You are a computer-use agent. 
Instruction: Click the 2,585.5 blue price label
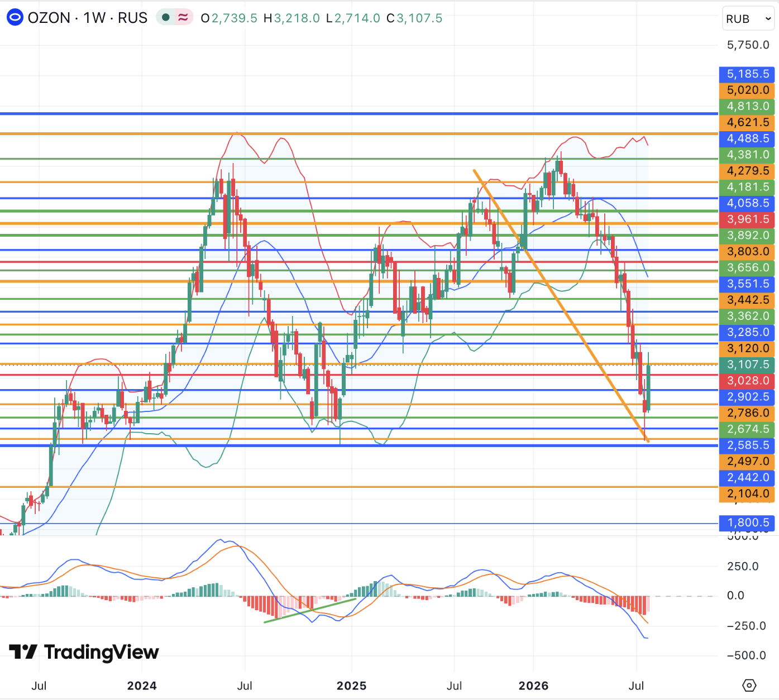[x=748, y=446]
